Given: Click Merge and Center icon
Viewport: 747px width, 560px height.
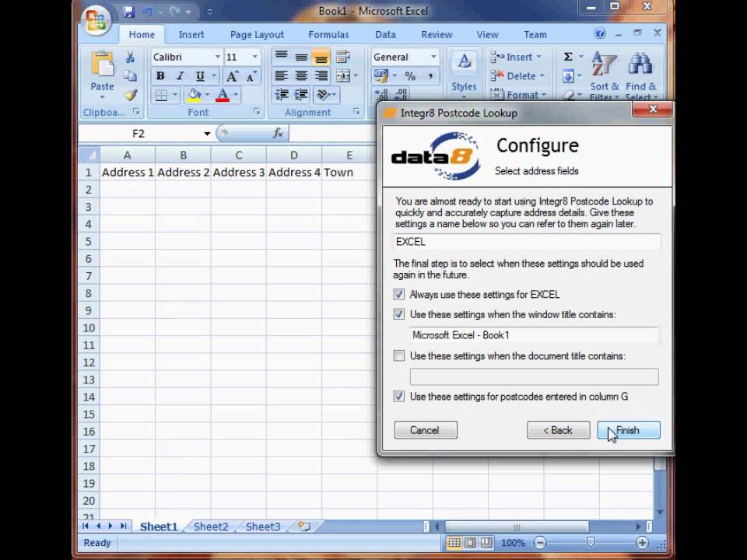Looking at the screenshot, I should pyautogui.click(x=342, y=75).
